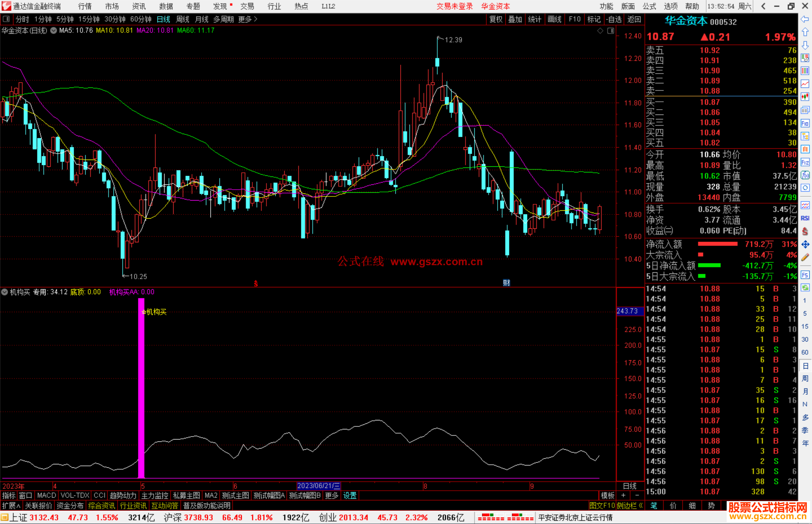Open the RSI indicator sidebar icon
Viewport: 812px width, 524px height.
(805, 218)
